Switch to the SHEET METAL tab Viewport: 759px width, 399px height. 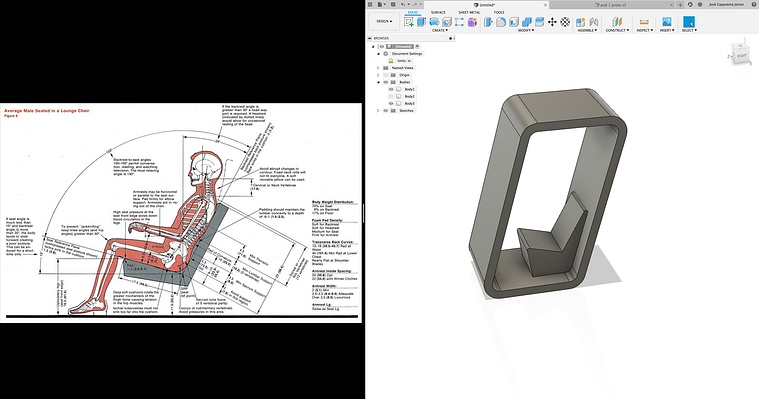(469, 13)
